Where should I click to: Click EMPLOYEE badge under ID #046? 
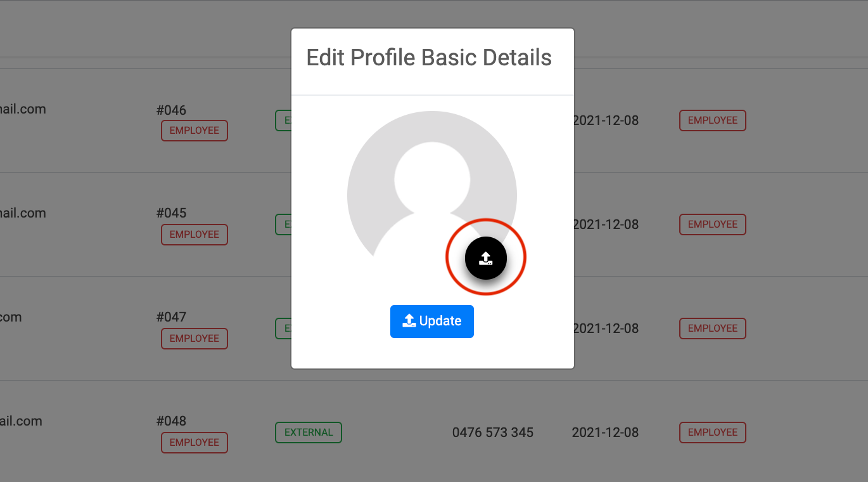[195, 131]
